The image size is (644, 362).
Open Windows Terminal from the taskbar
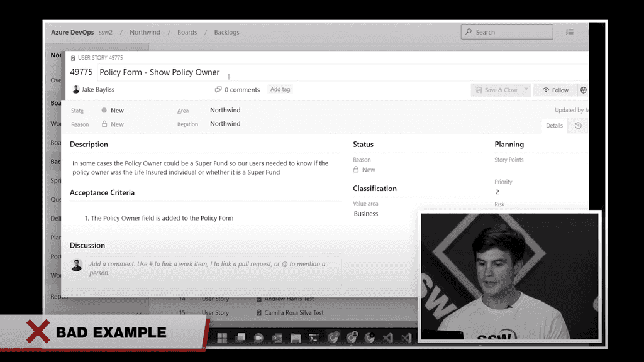(315, 338)
